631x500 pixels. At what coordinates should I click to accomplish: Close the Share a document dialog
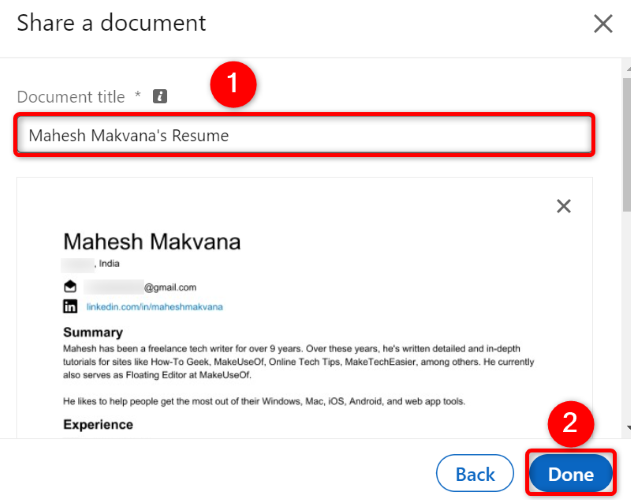pyautogui.click(x=603, y=23)
